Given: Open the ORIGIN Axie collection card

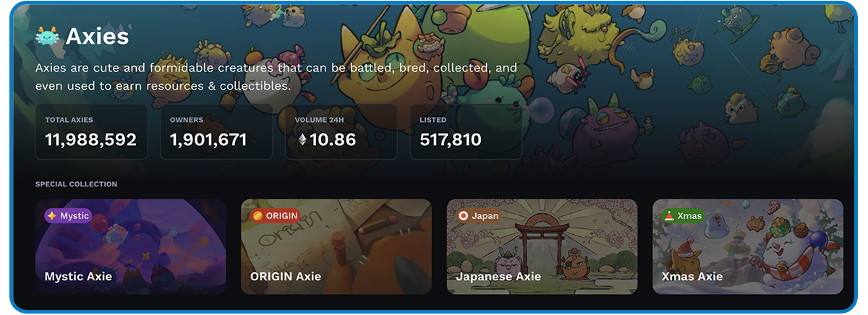Looking at the screenshot, I should coord(336,246).
